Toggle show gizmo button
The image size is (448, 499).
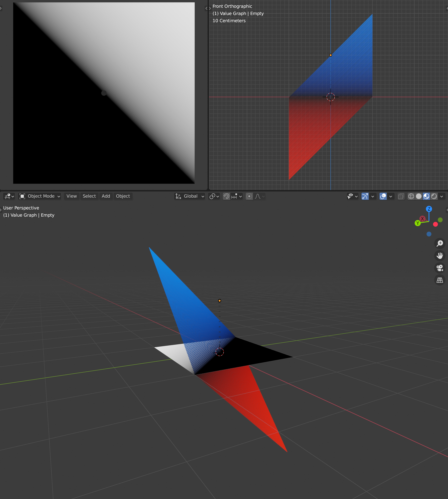365,196
